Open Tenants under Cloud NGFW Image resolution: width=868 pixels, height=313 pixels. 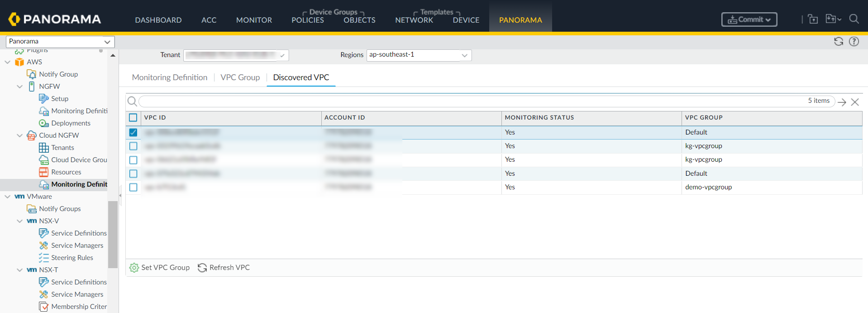coord(62,148)
